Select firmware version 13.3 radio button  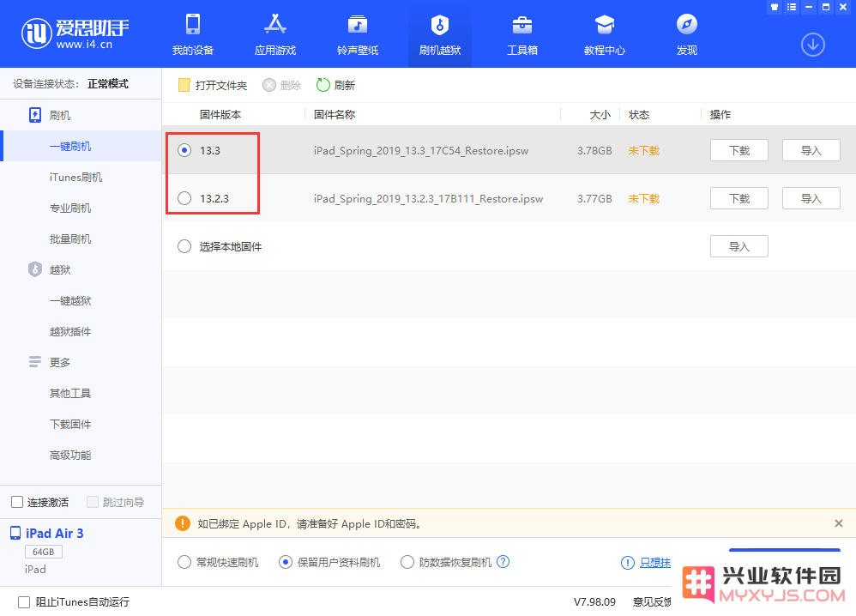(184, 150)
